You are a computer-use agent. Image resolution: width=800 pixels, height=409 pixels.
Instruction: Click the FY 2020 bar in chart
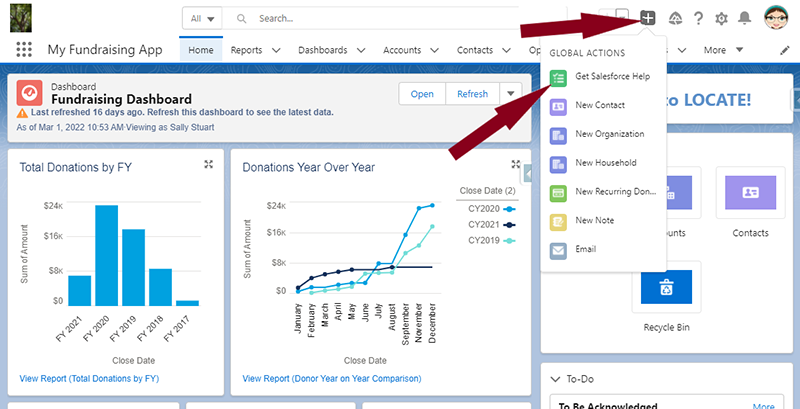(107, 255)
